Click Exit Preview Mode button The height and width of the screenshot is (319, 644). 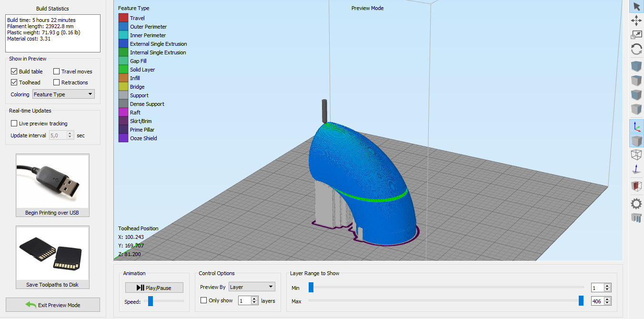pos(53,305)
